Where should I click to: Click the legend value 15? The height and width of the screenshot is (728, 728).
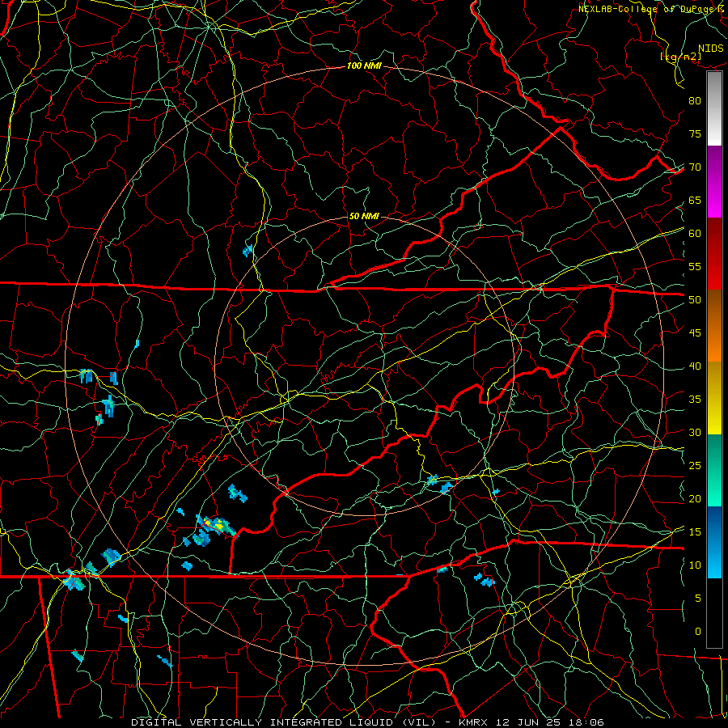click(695, 532)
